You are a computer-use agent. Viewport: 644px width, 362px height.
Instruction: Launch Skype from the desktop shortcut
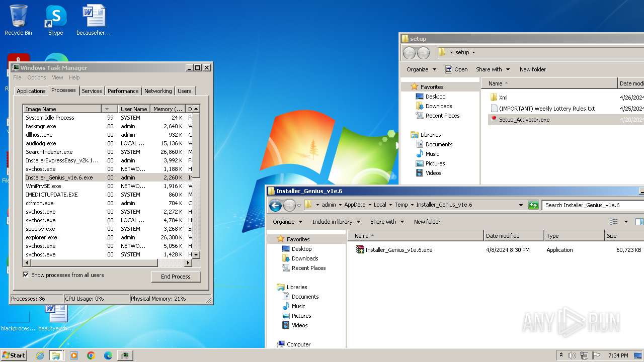pyautogui.click(x=55, y=20)
